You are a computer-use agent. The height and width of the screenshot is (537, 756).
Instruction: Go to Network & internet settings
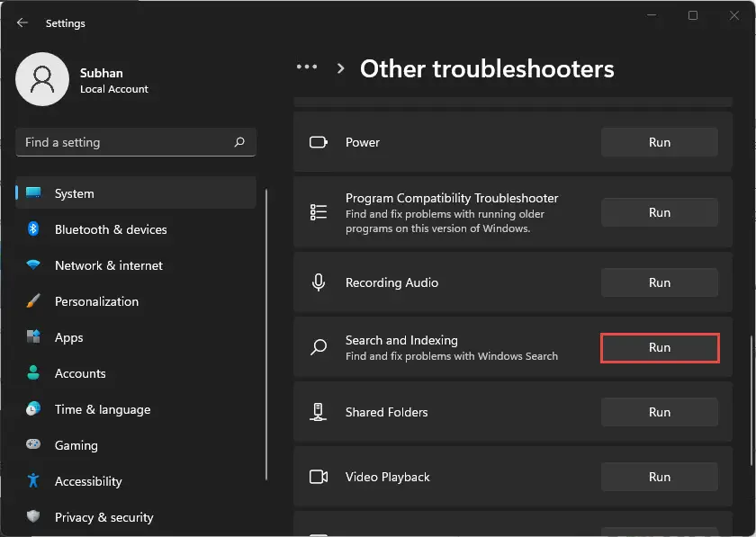[x=136, y=265]
